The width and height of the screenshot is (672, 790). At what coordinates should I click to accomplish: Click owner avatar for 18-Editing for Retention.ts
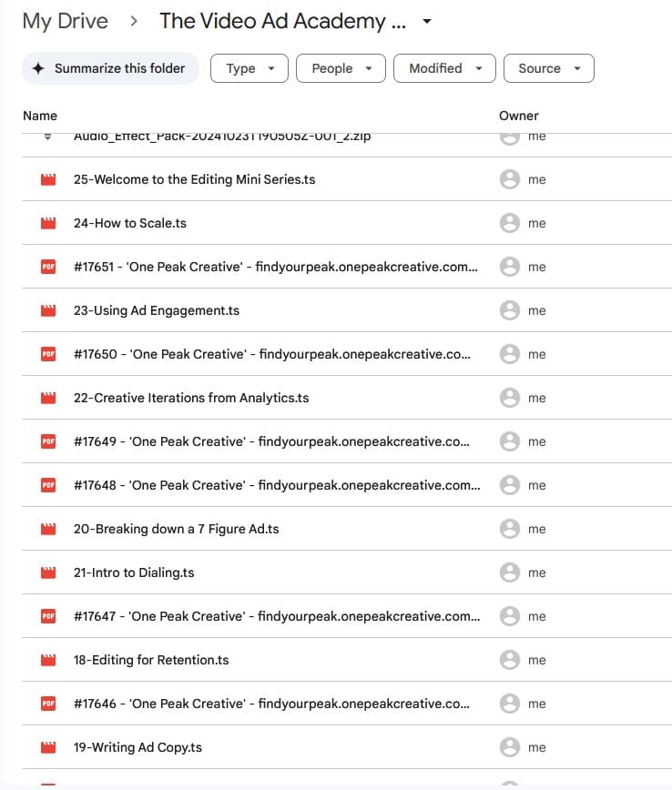pos(510,660)
